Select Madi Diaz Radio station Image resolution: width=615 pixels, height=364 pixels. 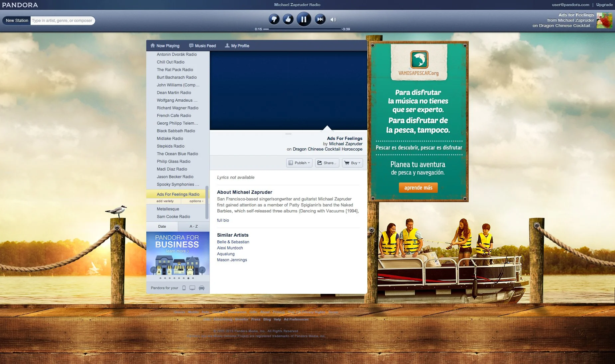(172, 169)
